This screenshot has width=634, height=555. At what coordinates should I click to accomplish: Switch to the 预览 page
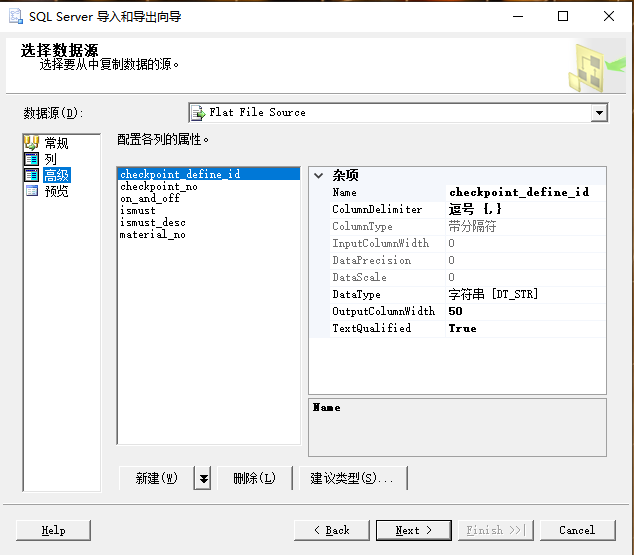point(56,191)
